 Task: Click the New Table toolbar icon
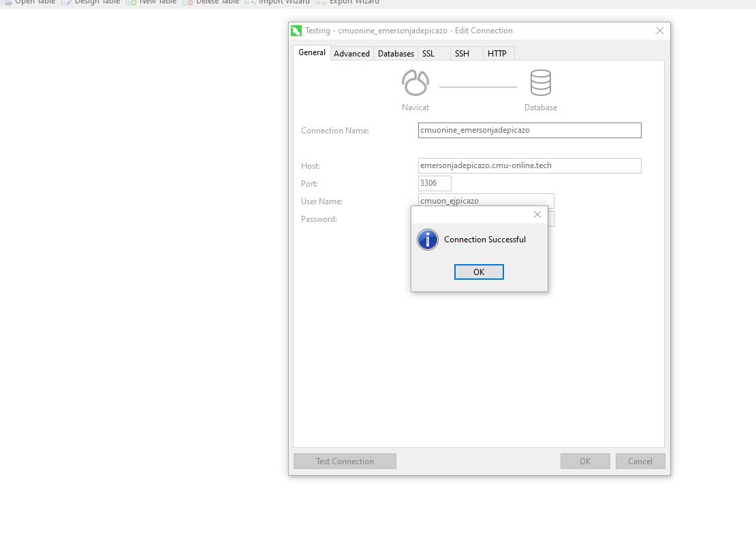click(x=131, y=2)
